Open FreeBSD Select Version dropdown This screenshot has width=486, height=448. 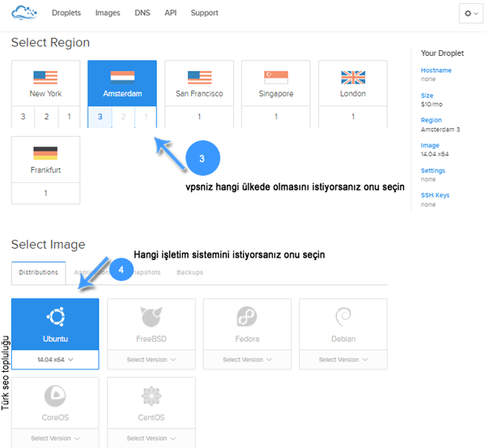(x=151, y=360)
